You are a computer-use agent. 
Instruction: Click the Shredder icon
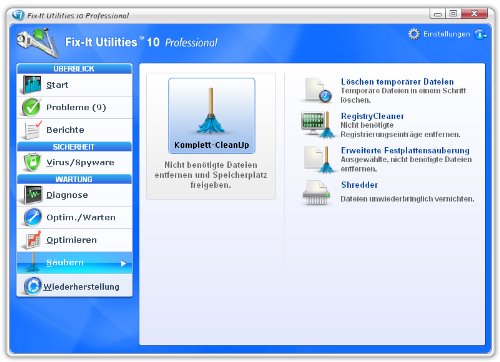[316, 193]
